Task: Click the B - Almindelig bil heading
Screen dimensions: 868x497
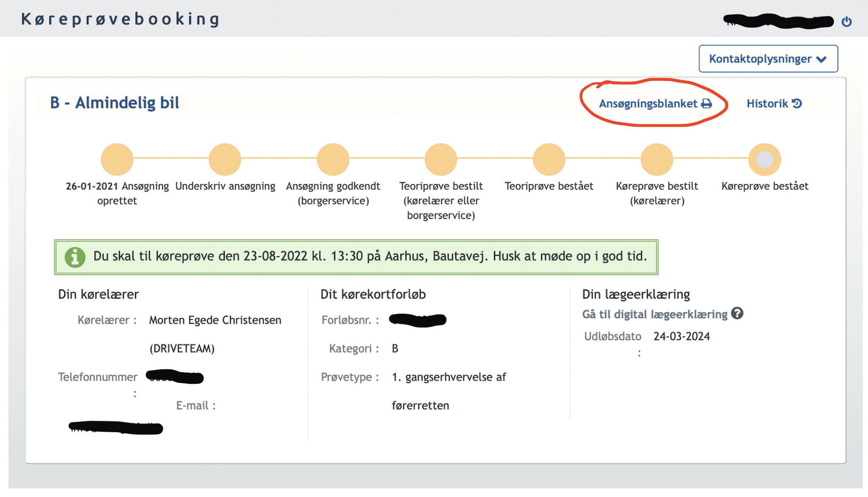Action: click(x=114, y=103)
